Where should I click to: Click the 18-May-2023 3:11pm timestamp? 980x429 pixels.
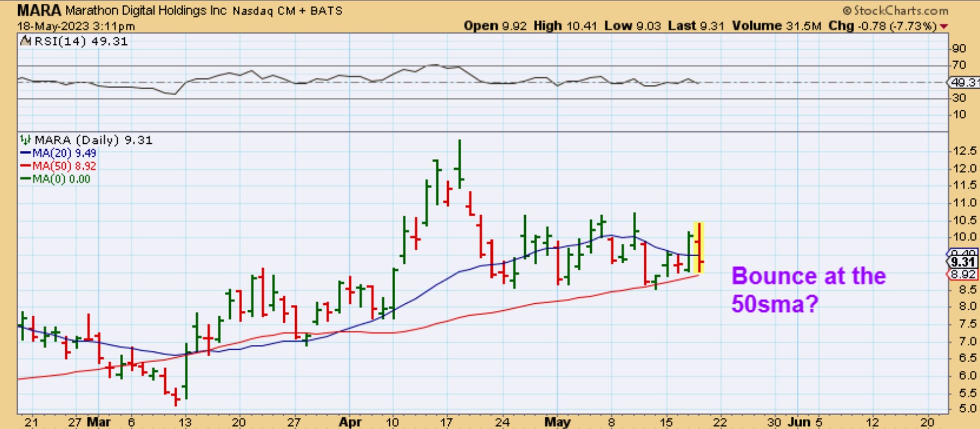click(x=76, y=26)
